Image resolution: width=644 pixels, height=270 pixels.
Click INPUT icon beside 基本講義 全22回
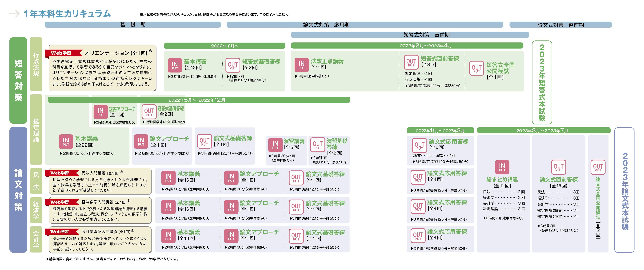pyautogui.click(x=66, y=142)
